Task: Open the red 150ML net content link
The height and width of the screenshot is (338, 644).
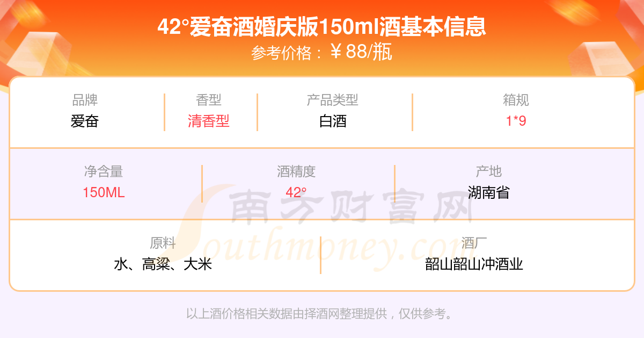Action: click(x=104, y=192)
